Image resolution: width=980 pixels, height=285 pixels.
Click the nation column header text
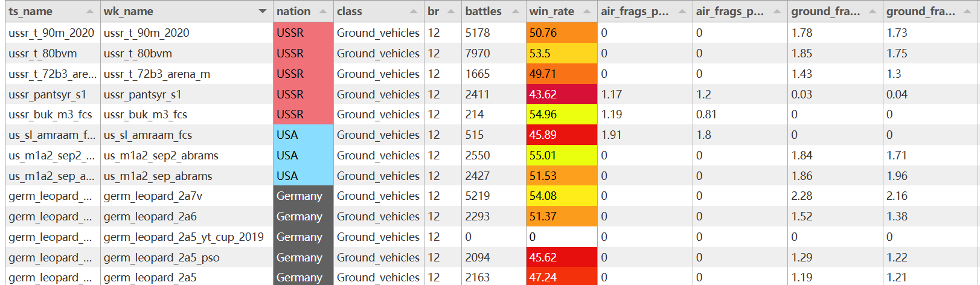coord(293,11)
